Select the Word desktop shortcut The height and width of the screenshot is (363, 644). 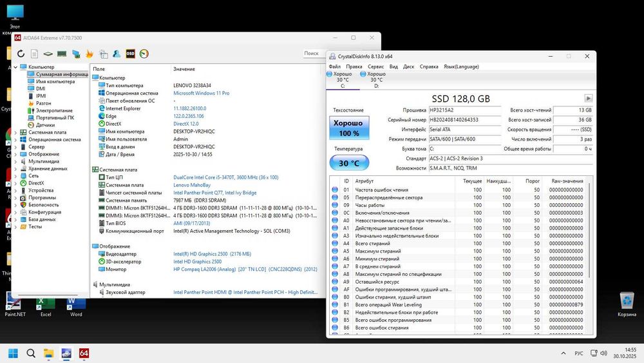coord(76,306)
